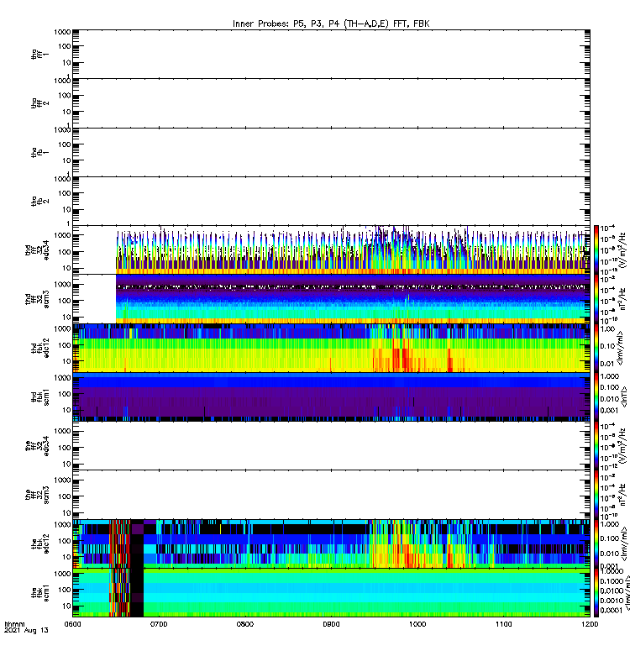Select the empty the fff 32 scm3 panel

[331, 495]
